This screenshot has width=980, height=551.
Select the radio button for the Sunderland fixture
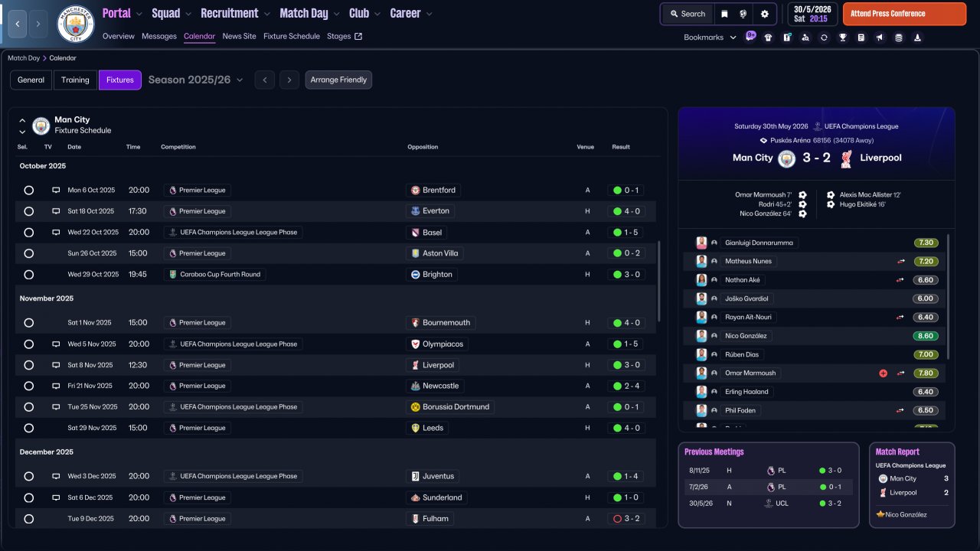[x=29, y=497]
